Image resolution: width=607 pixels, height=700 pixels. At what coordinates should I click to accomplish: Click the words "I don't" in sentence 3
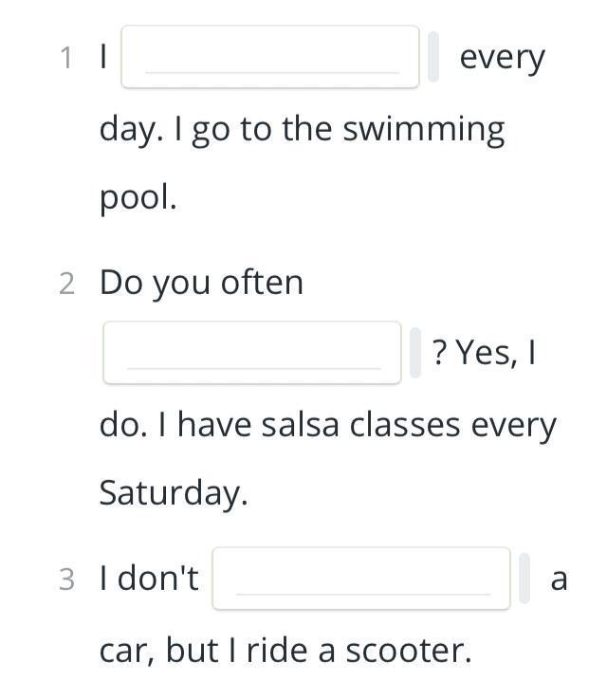coord(150,578)
